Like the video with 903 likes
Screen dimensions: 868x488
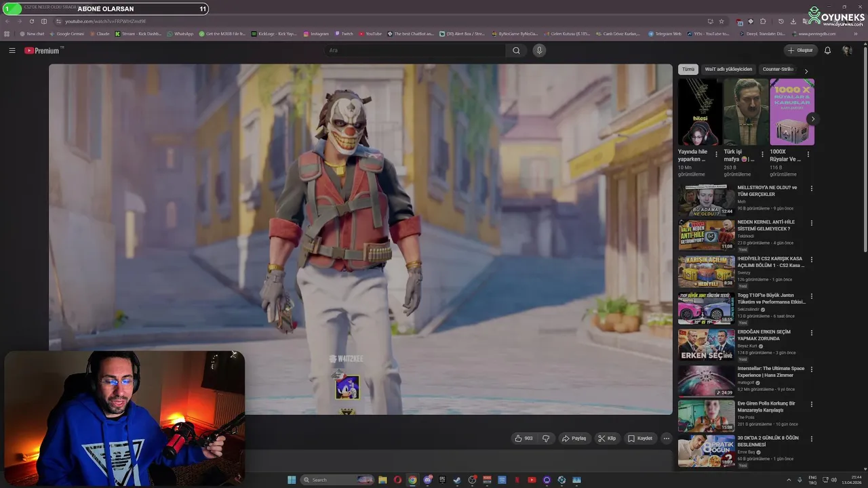point(524,439)
